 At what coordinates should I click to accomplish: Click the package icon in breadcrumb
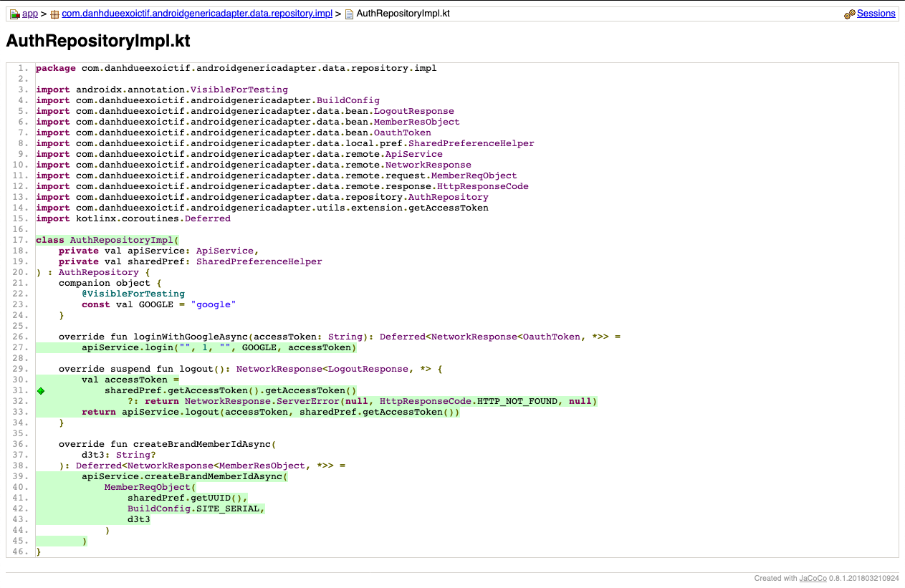point(55,14)
